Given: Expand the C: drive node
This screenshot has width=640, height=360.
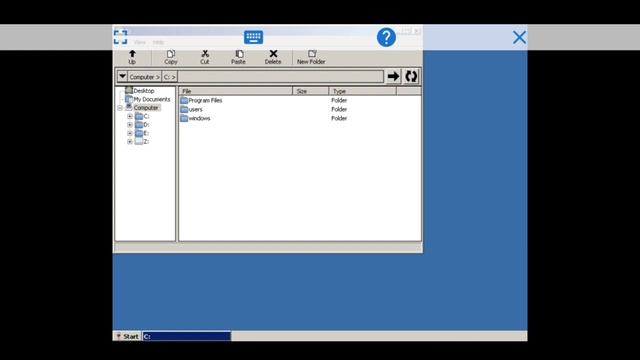Looking at the screenshot, I should coord(130,116).
